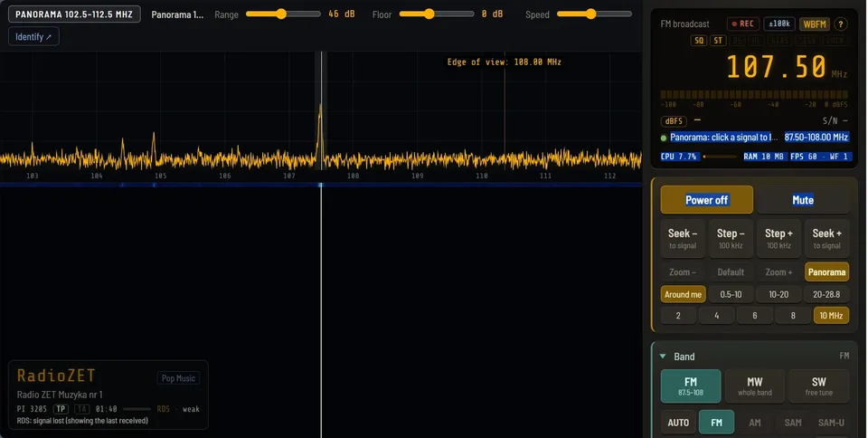Select SAM-U demodulation mode
This screenshot has width=868, height=438.
point(831,423)
